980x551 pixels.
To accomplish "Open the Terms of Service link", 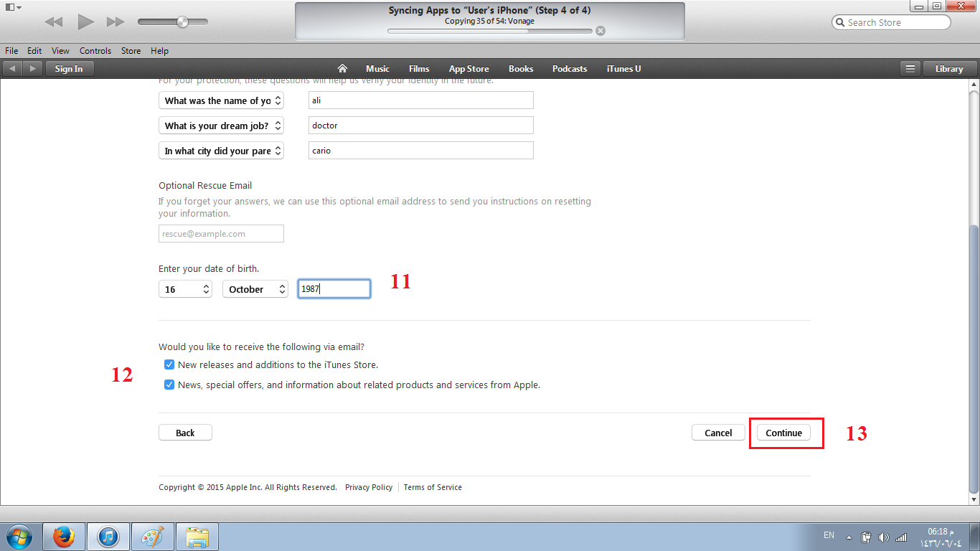I will [x=433, y=487].
